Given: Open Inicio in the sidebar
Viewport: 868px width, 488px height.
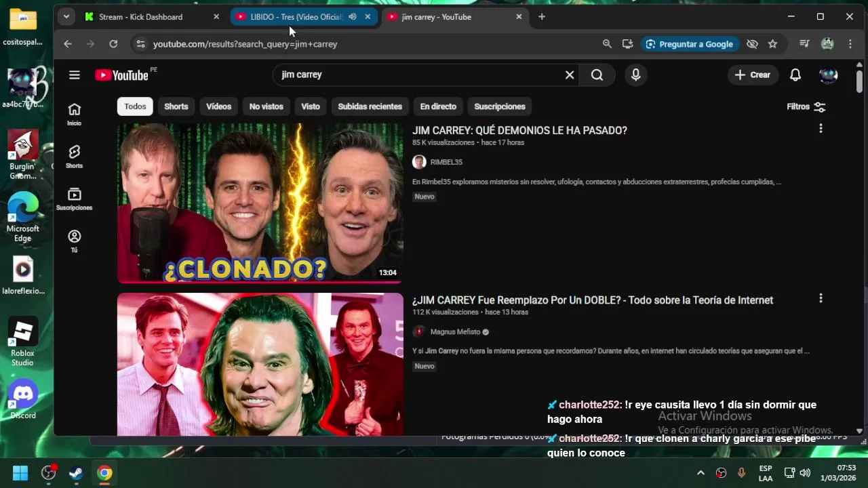Looking at the screenshot, I should tap(75, 114).
